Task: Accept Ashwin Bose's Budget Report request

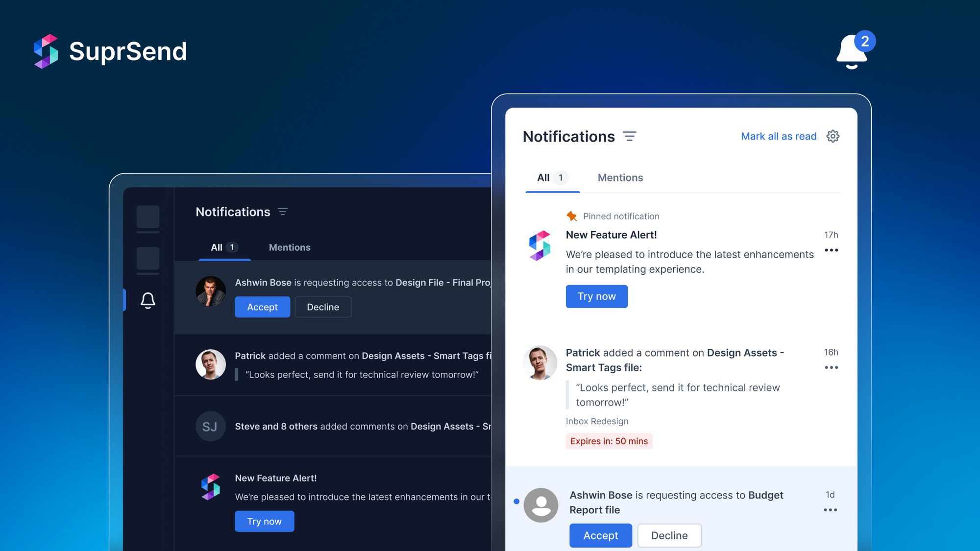Action: tap(600, 535)
